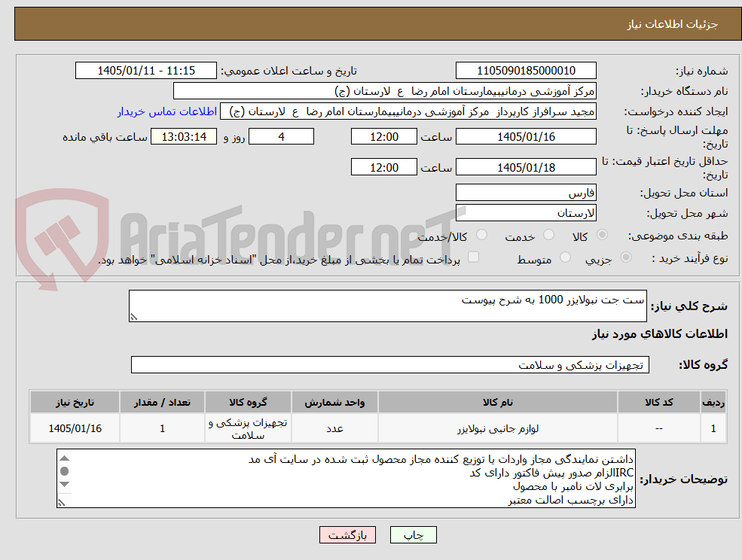Click the نام کالا column header

[497, 402]
